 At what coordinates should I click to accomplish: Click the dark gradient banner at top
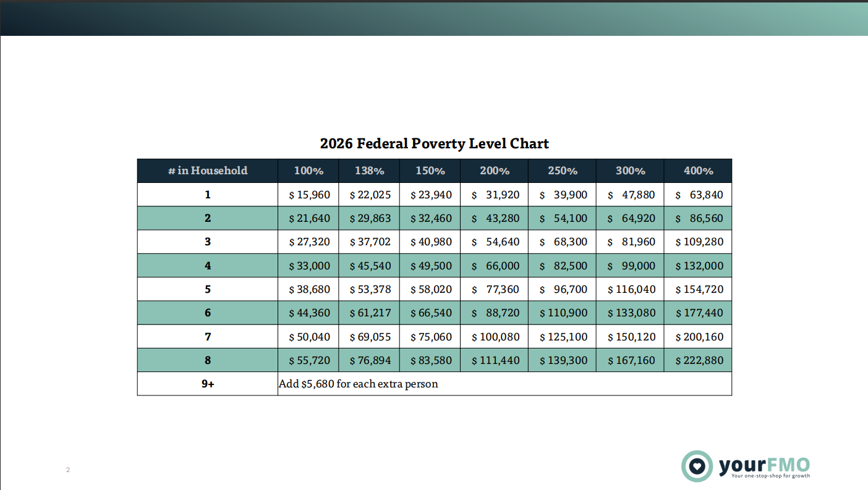coord(433,19)
